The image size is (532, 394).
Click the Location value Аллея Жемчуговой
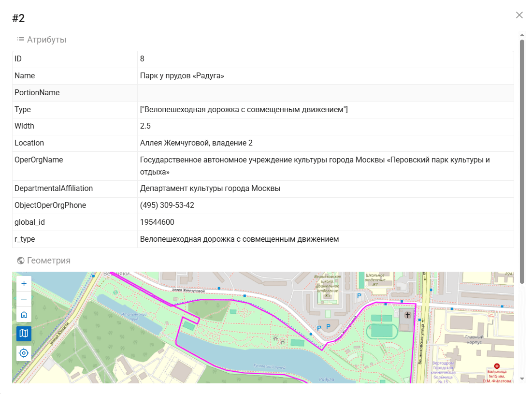click(x=196, y=143)
